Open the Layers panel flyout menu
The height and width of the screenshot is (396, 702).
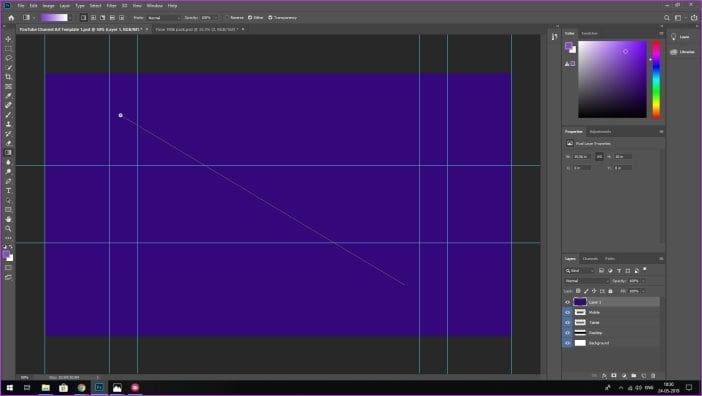click(661, 259)
